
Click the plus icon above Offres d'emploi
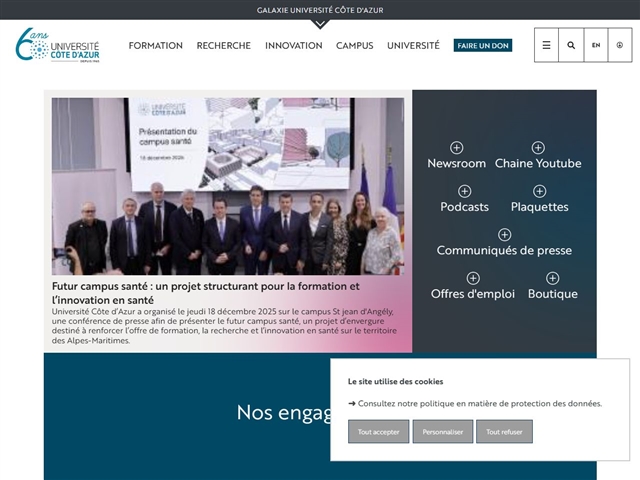pyautogui.click(x=473, y=278)
